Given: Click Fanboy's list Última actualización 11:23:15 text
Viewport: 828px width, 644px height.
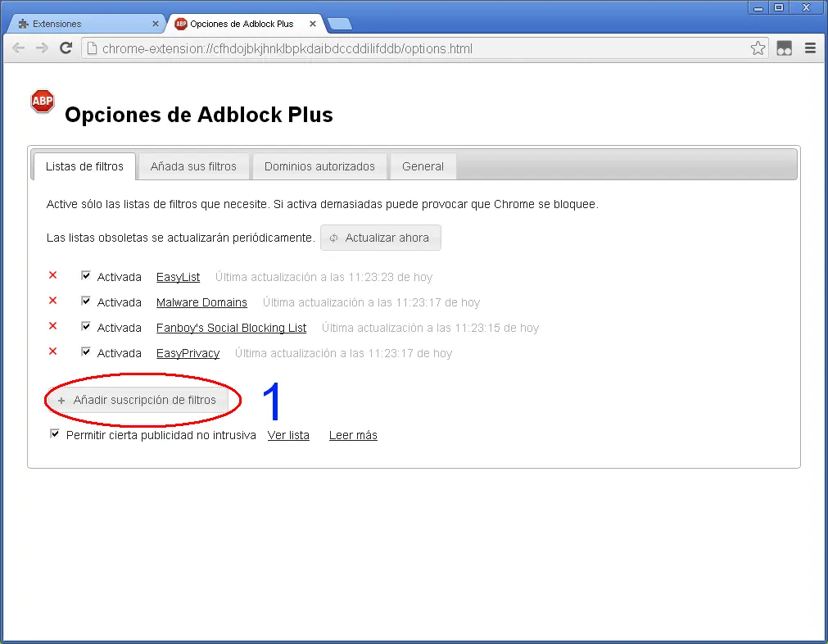Looking at the screenshot, I should pyautogui.click(x=430, y=328).
